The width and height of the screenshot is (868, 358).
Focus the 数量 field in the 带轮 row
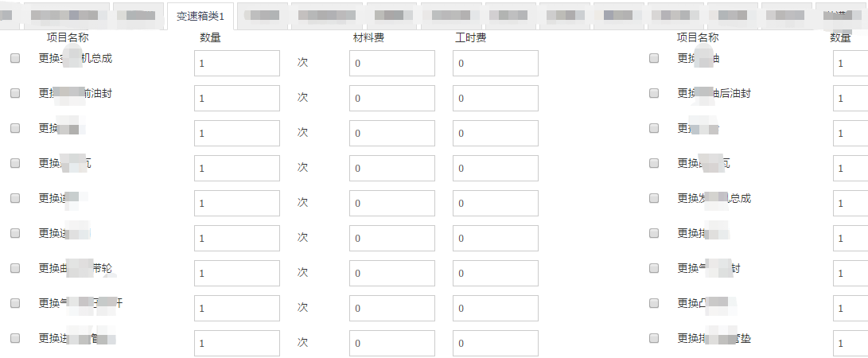(x=236, y=274)
